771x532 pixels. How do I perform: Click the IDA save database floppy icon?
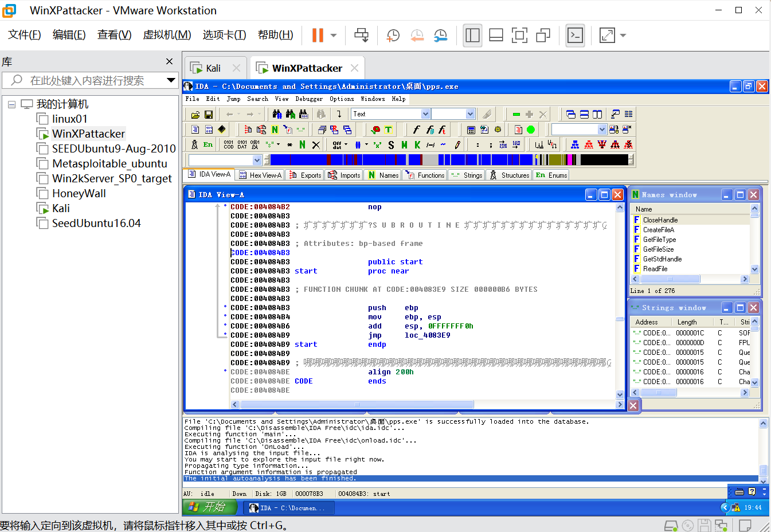click(209, 115)
